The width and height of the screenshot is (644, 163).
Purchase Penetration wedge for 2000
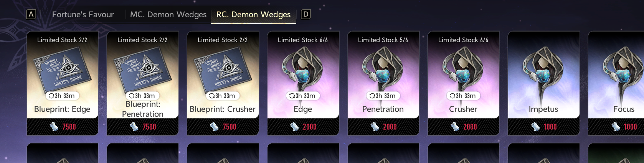[x=383, y=126]
